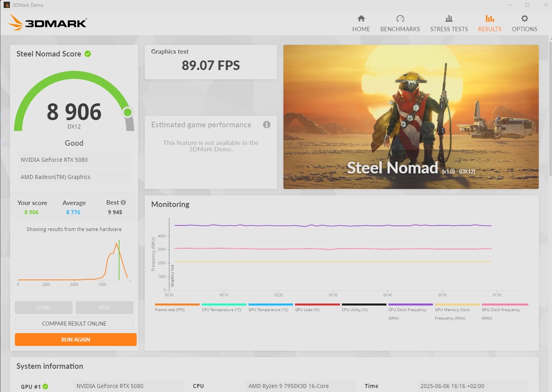Open the Stress Tests chart icon

click(x=449, y=18)
